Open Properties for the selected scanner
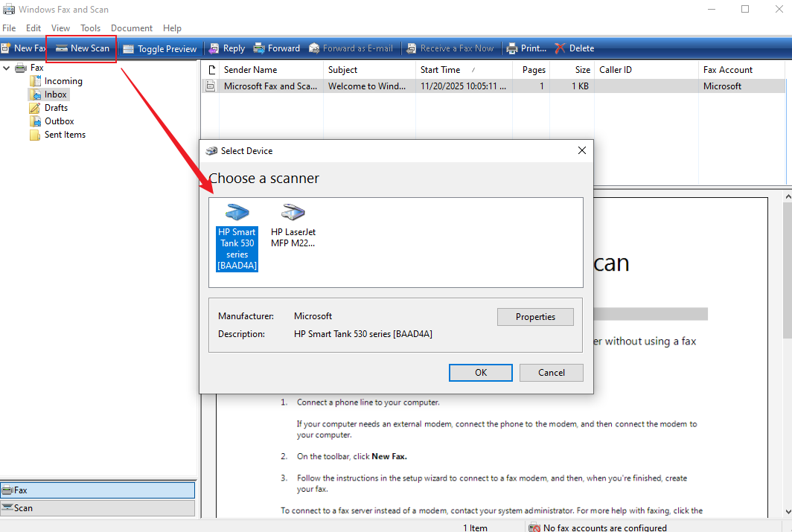 point(535,316)
